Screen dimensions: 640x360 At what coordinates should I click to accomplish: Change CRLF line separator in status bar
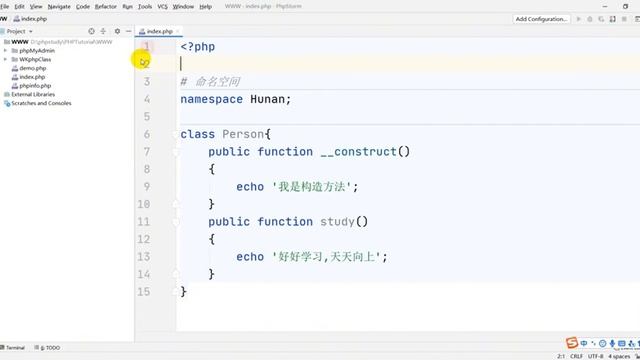click(576, 356)
